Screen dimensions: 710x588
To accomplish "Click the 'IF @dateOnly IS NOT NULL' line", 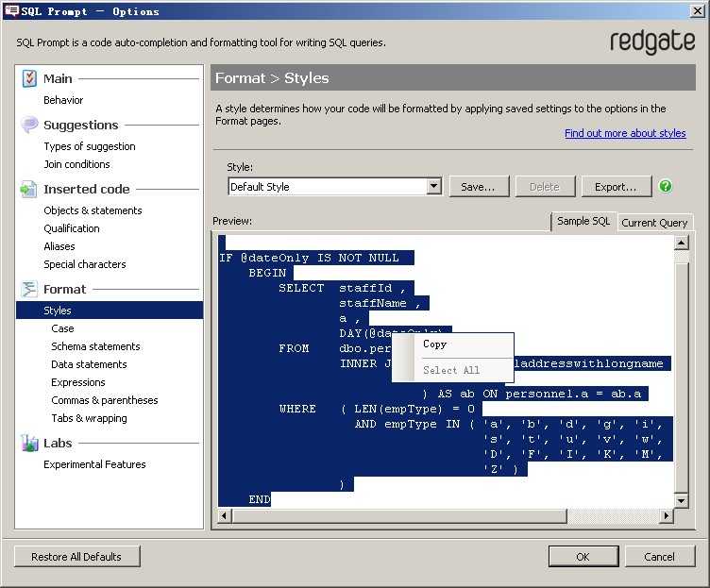I will 310,258.
